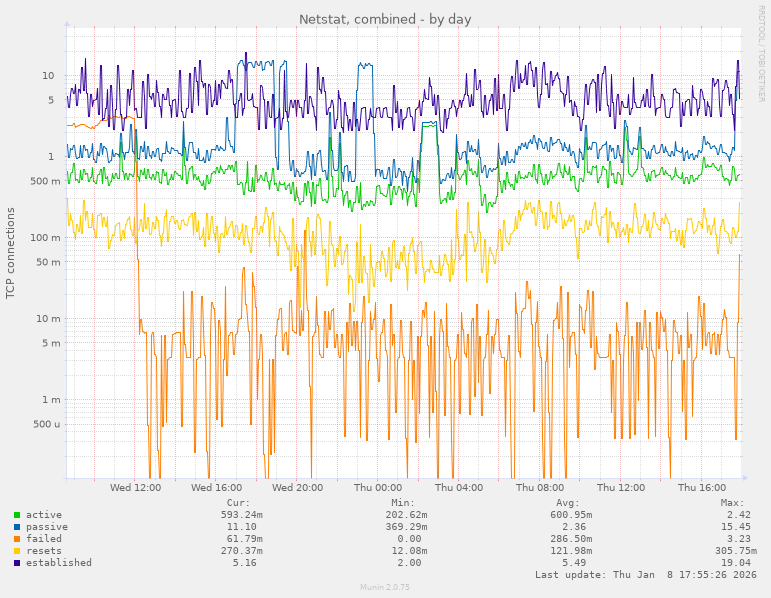Click the 'Wed 12:00' time axis label
771x598 pixels.
coord(135,487)
